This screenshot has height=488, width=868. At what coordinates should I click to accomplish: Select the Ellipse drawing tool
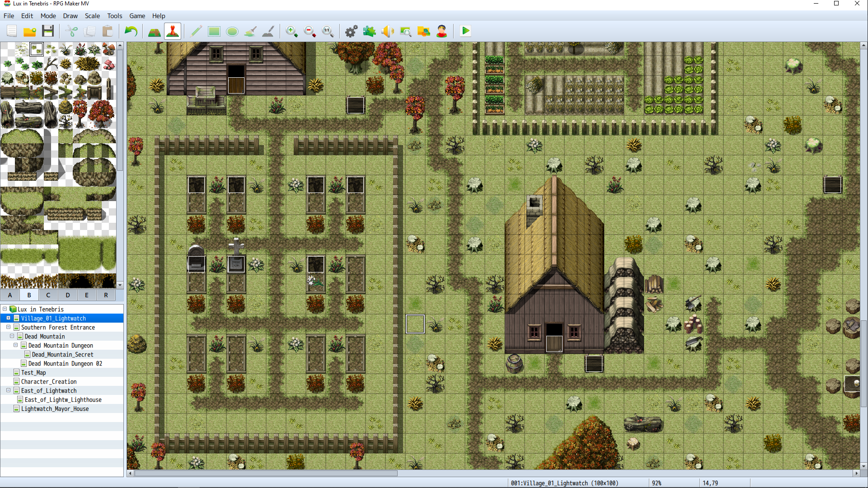point(232,31)
